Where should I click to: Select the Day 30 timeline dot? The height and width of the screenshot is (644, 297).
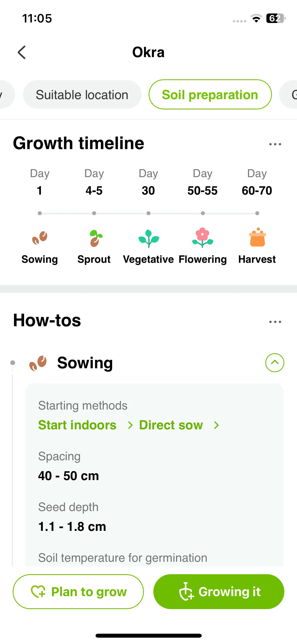click(148, 213)
